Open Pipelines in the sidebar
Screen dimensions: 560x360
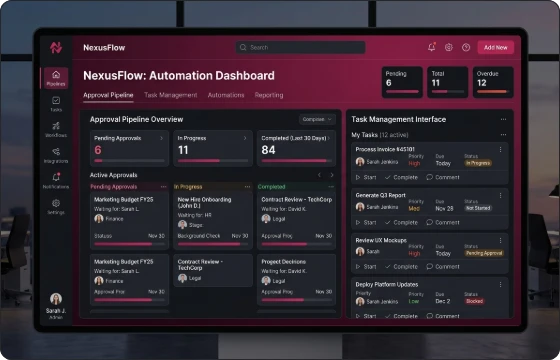coord(56,78)
